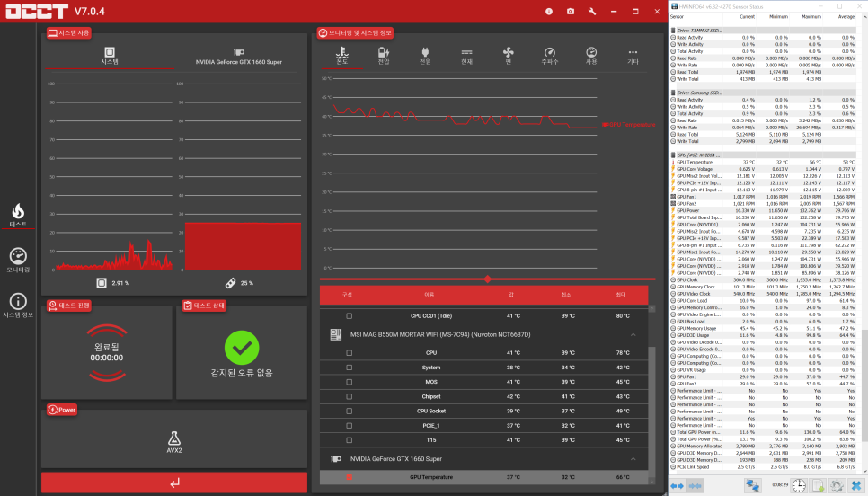Click HWiNFO log file add icon
868x496 pixels.
click(x=819, y=486)
